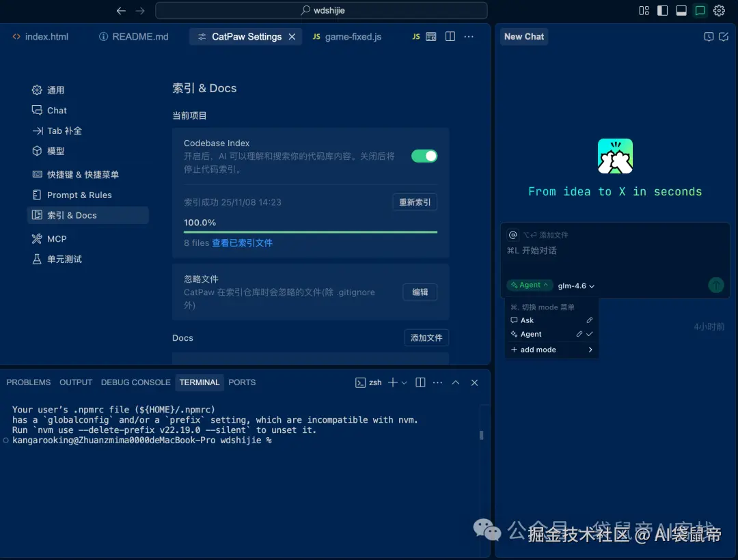Split the editor to the right

[x=450, y=37]
